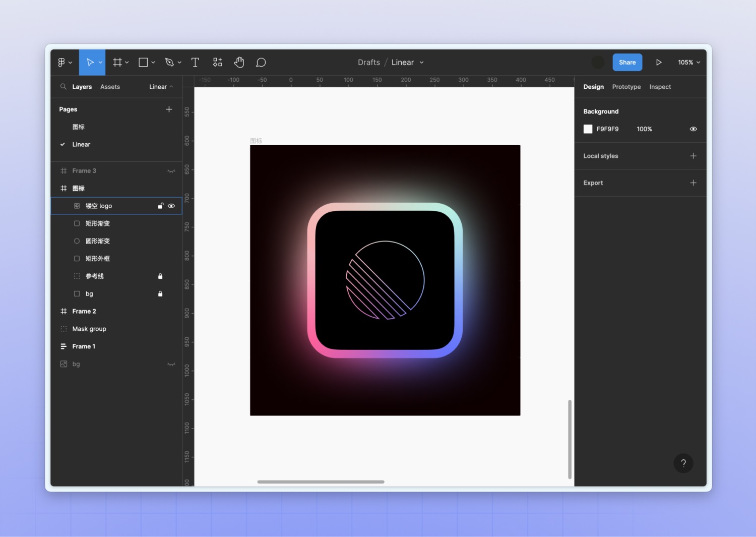Show the hidden Frame 3 layer
Image resolution: width=756 pixels, height=537 pixels.
tap(171, 171)
